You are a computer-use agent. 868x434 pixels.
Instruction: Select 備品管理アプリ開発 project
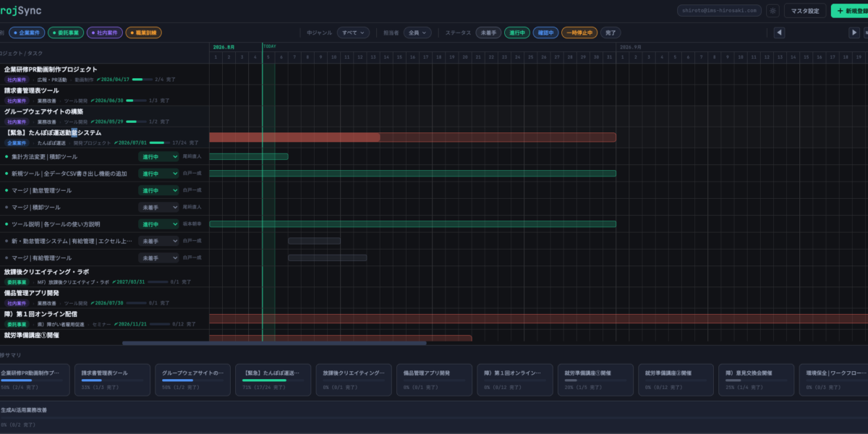(105, 297)
